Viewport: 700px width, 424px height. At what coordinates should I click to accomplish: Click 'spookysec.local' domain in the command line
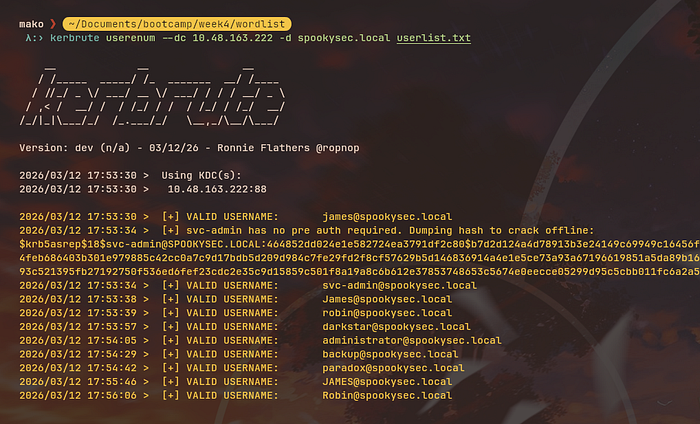point(344,38)
